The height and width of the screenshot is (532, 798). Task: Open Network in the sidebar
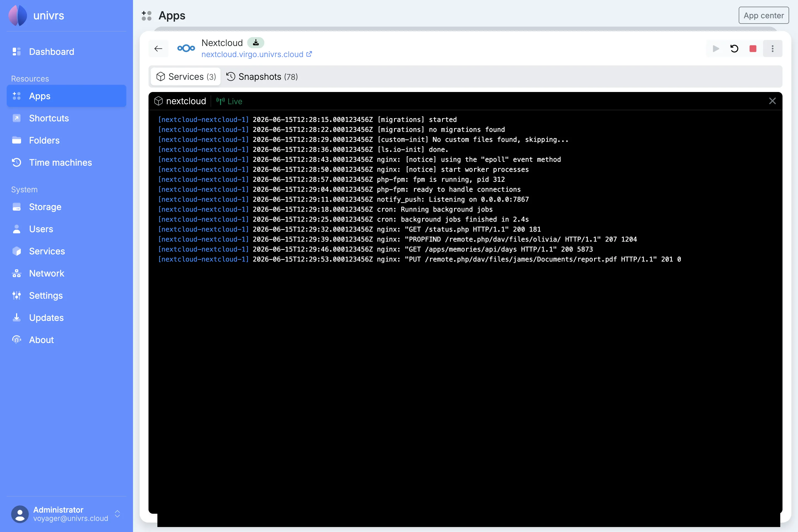coord(66,273)
